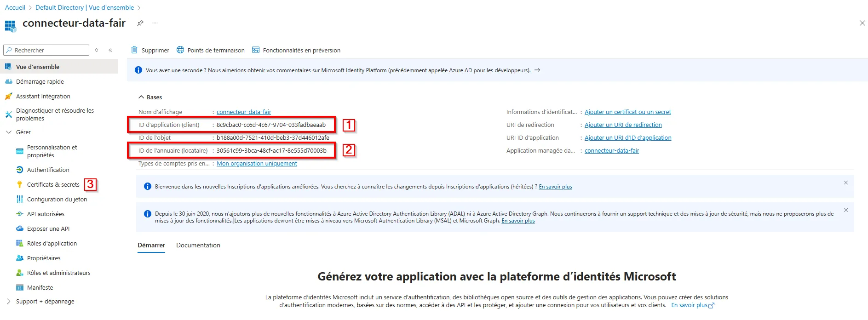868x320 pixels.
Task: Click the Démarrage rapide cloud icon
Action: [x=8, y=81]
